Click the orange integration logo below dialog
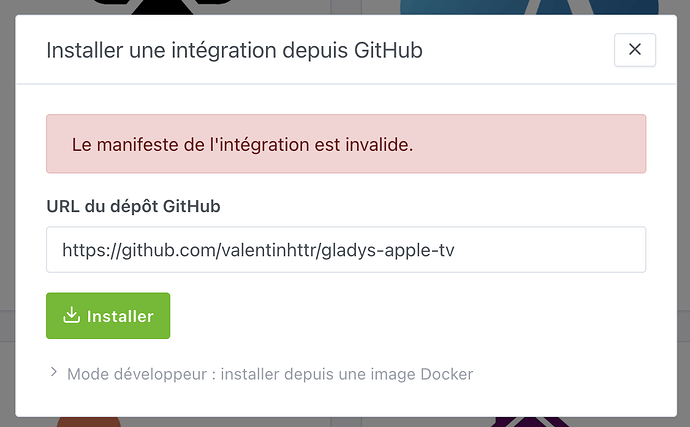This screenshot has height=427, width=690. (88, 422)
